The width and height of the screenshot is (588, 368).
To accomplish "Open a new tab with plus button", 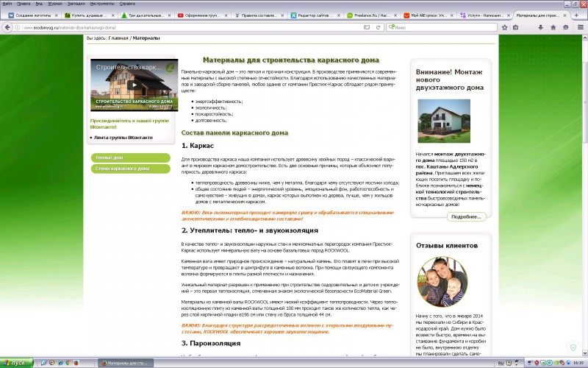I will tap(576, 15).
